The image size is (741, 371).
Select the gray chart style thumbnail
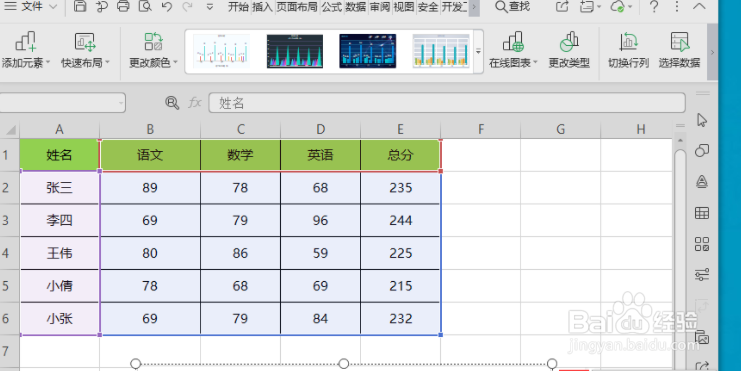[441, 51]
